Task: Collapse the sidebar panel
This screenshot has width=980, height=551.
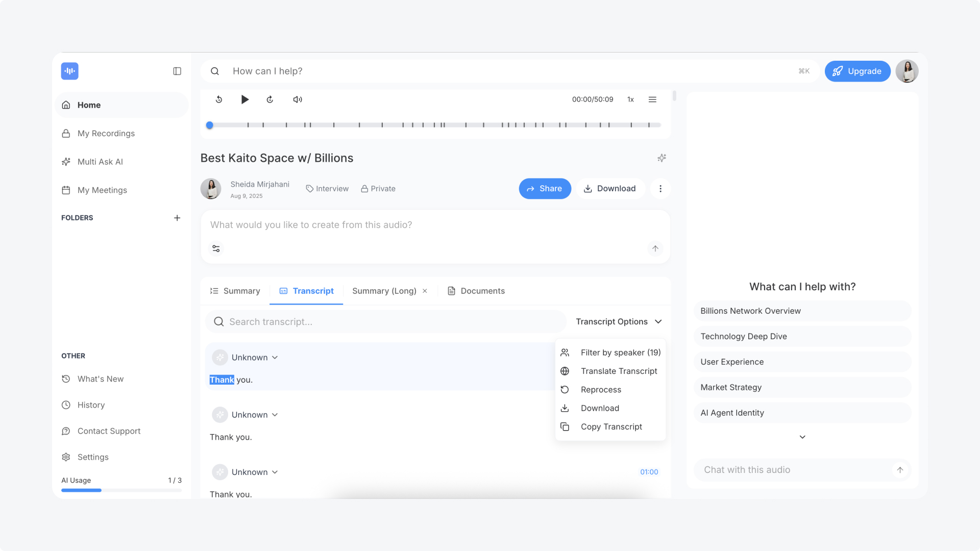Action: tap(177, 71)
